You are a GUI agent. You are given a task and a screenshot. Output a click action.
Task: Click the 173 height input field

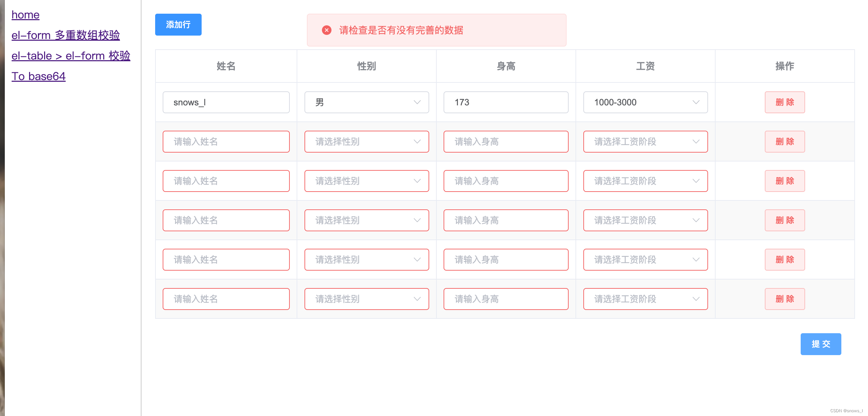(x=505, y=102)
